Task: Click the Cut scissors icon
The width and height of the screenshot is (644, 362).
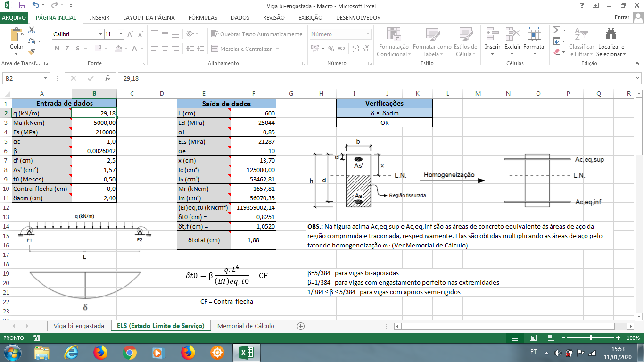Action: [x=32, y=30]
